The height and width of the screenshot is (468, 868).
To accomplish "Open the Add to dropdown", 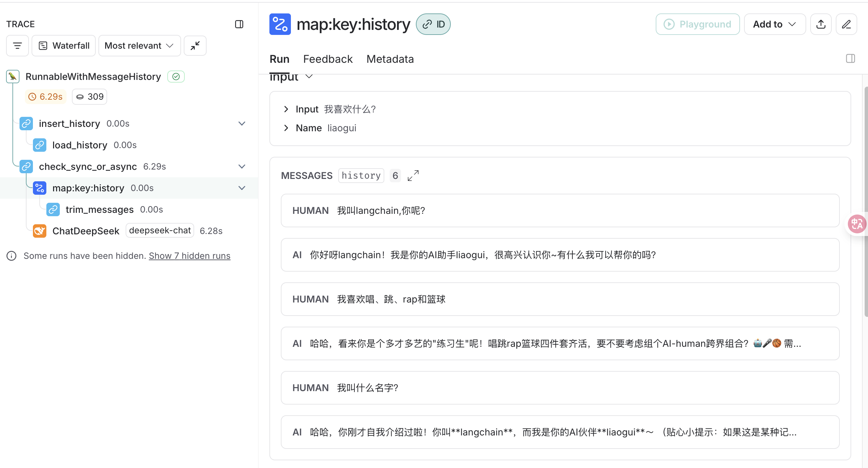I will (x=774, y=24).
